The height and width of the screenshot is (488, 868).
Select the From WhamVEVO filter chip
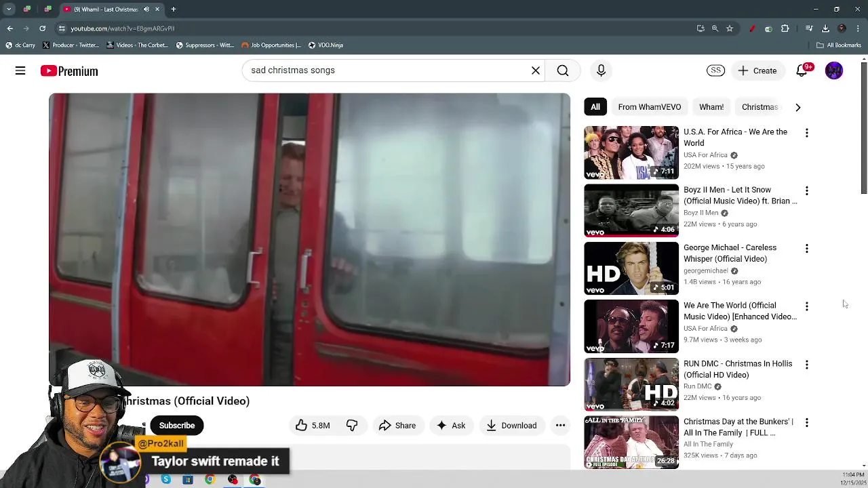click(650, 107)
